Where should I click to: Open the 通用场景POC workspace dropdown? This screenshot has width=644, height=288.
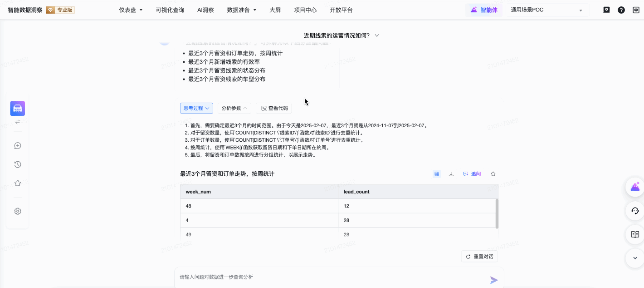[x=546, y=10]
